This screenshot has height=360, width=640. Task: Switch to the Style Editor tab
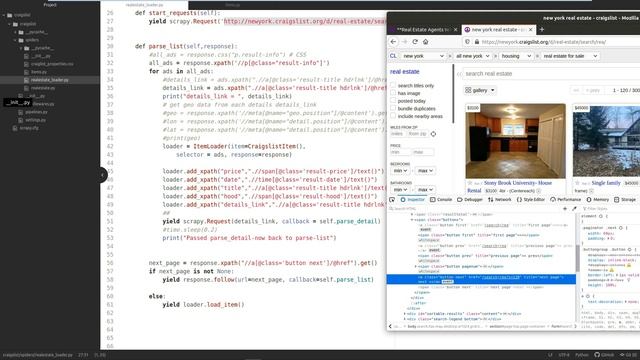[x=531, y=200]
